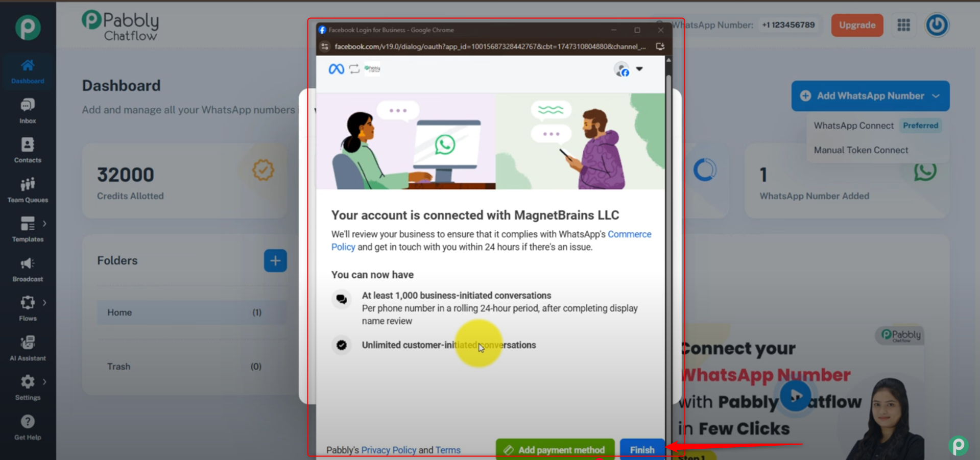980x460 pixels.
Task: Click the Pabbly Chatflow logo in the header
Action: click(x=121, y=26)
